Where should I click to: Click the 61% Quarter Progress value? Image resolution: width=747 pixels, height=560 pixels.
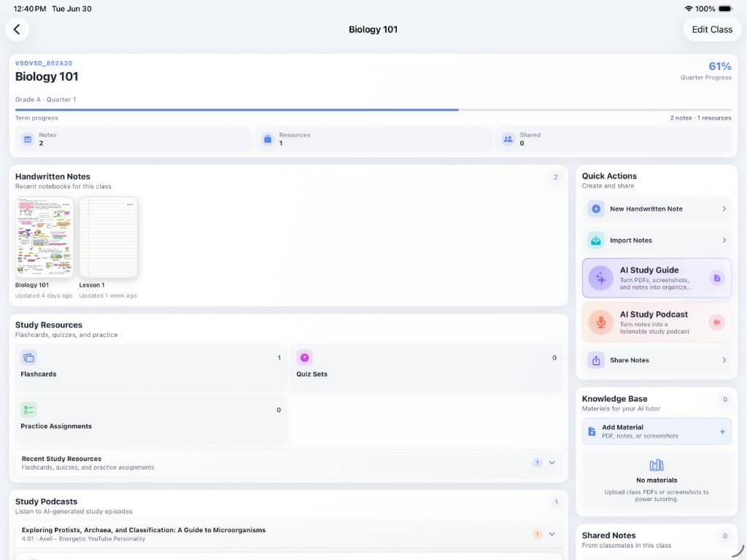pos(720,66)
